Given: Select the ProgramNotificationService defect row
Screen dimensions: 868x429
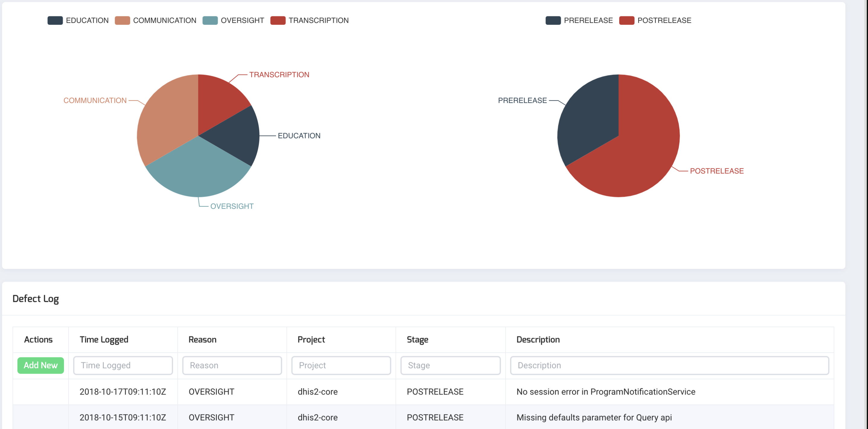Looking at the screenshot, I should pyautogui.click(x=606, y=392).
